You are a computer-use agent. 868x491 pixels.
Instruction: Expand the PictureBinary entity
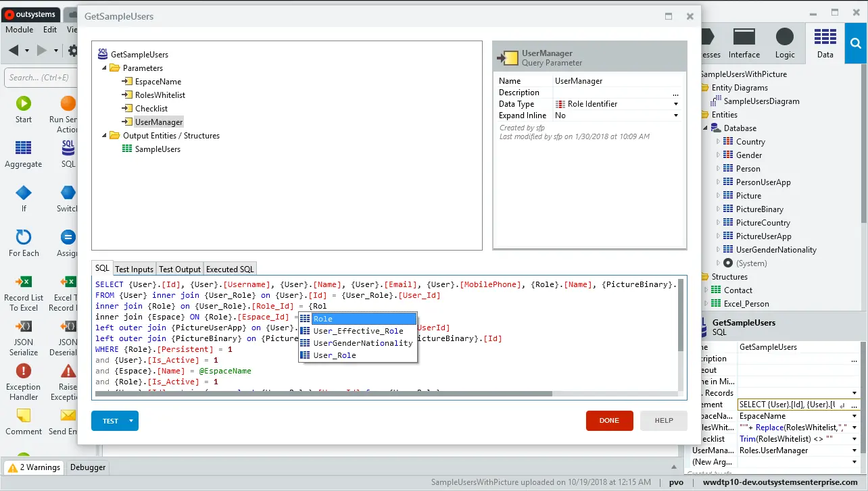pos(718,209)
